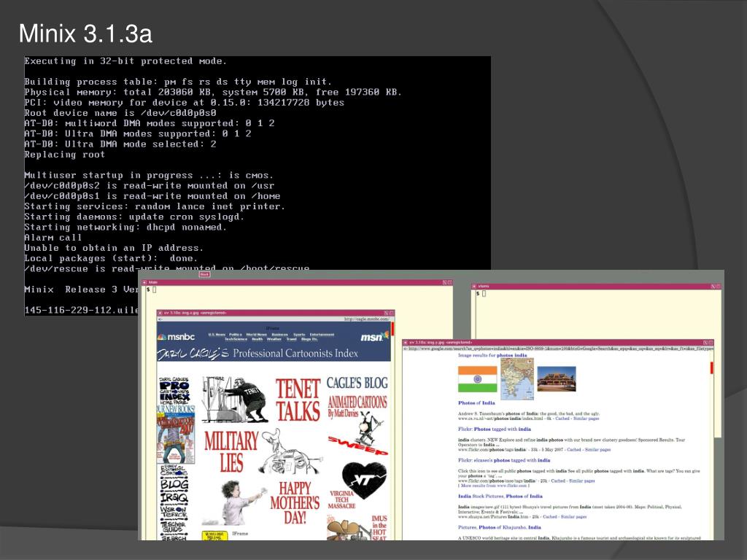Open the U.S. News section in msnbc navigation

point(217,335)
